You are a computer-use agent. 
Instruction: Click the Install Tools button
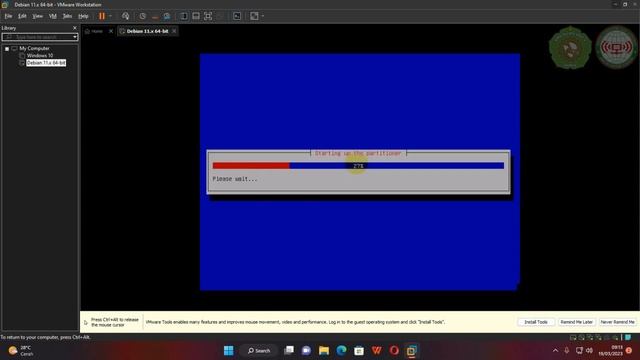[x=536, y=322]
